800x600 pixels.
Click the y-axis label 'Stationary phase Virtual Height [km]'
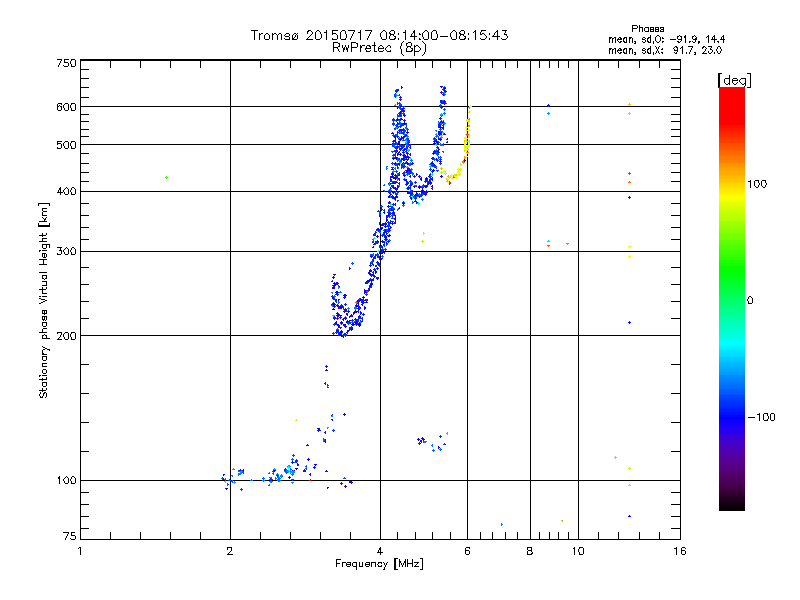(x=43, y=300)
